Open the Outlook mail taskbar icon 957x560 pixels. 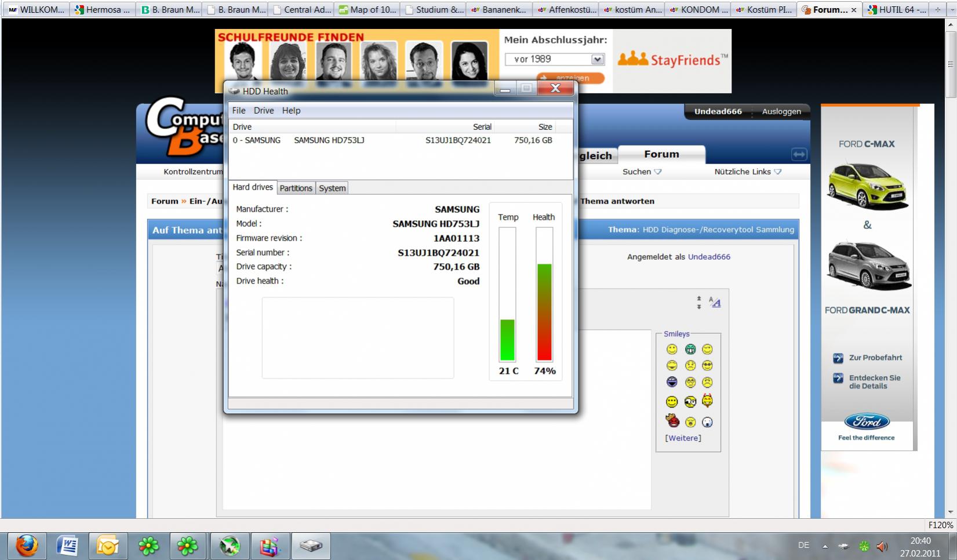pyautogui.click(x=108, y=546)
